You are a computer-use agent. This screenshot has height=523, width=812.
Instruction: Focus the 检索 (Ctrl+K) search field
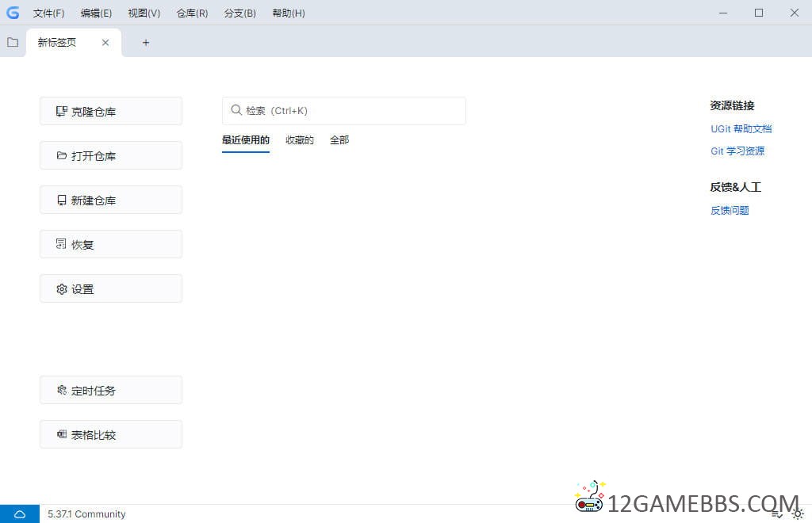pos(344,111)
